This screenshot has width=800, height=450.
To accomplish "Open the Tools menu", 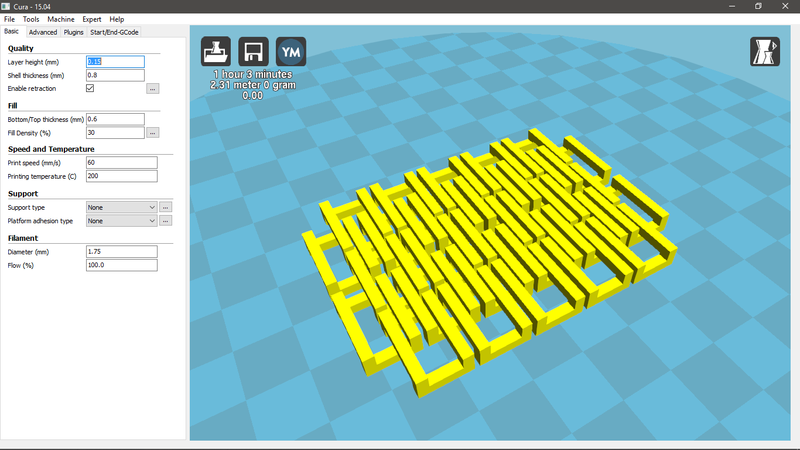I will [31, 19].
